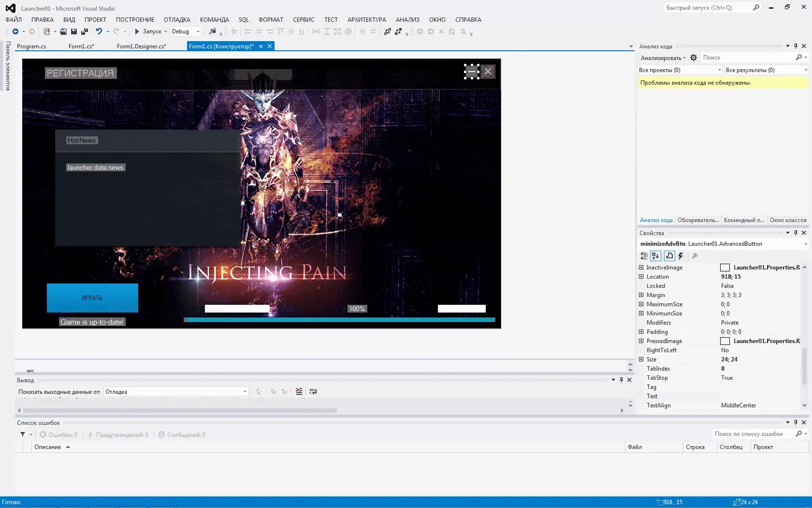Toggle pin on Form1.cs [Конструктор] tab
The height and width of the screenshot is (508, 812).
coord(261,46)
